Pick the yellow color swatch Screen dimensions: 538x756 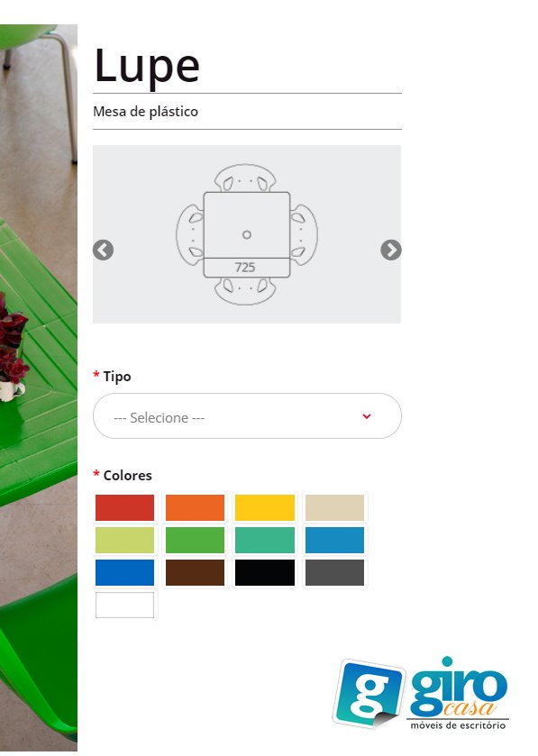pyautogui.click(x=265, y=507)
